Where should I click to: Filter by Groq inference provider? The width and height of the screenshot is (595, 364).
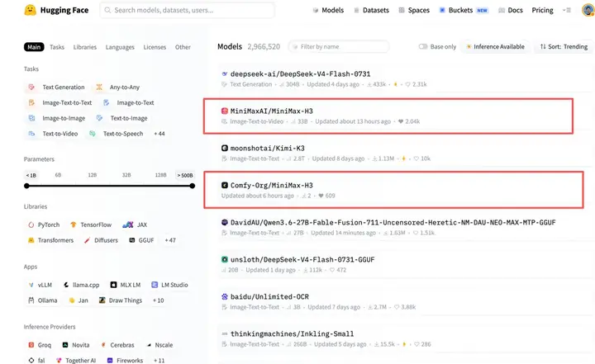[40, 345]
